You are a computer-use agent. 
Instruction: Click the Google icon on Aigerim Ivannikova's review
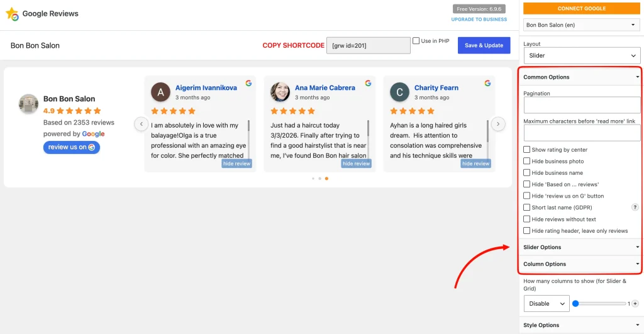(248, 83)
